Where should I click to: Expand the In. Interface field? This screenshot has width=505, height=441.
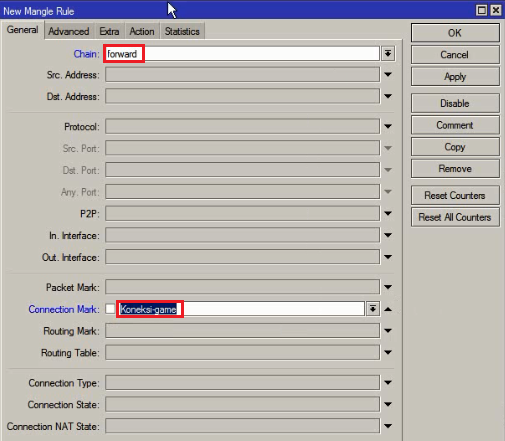click(388, 235)
